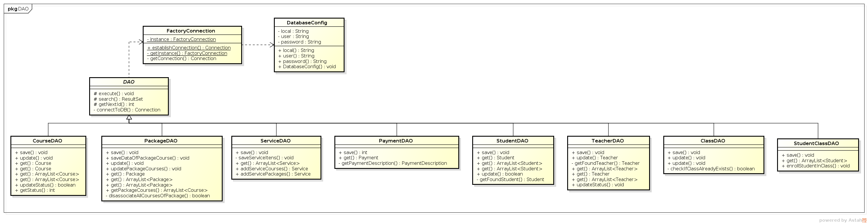Click 'addServiceCourses() : Service' method
The width and height of the screenshot is (868, 224).
pos(272,169)
